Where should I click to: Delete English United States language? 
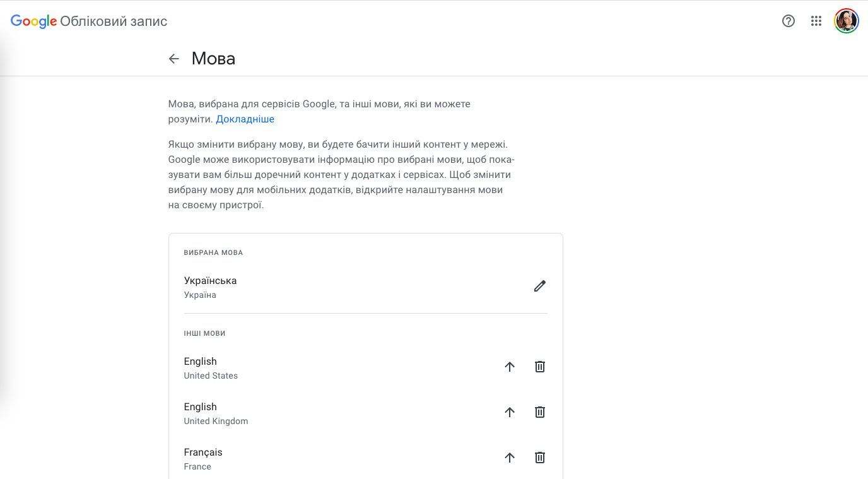[540, 367]
